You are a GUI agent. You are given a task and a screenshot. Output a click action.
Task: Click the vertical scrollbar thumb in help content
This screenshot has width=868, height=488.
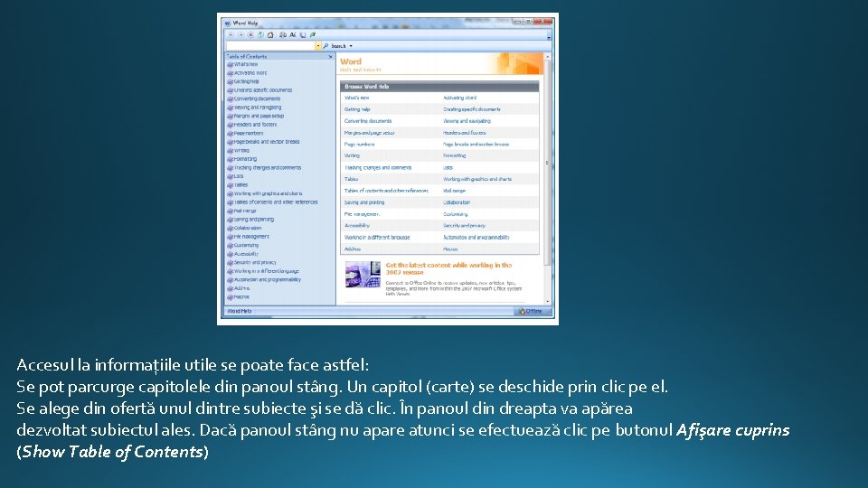pos(548,163)
